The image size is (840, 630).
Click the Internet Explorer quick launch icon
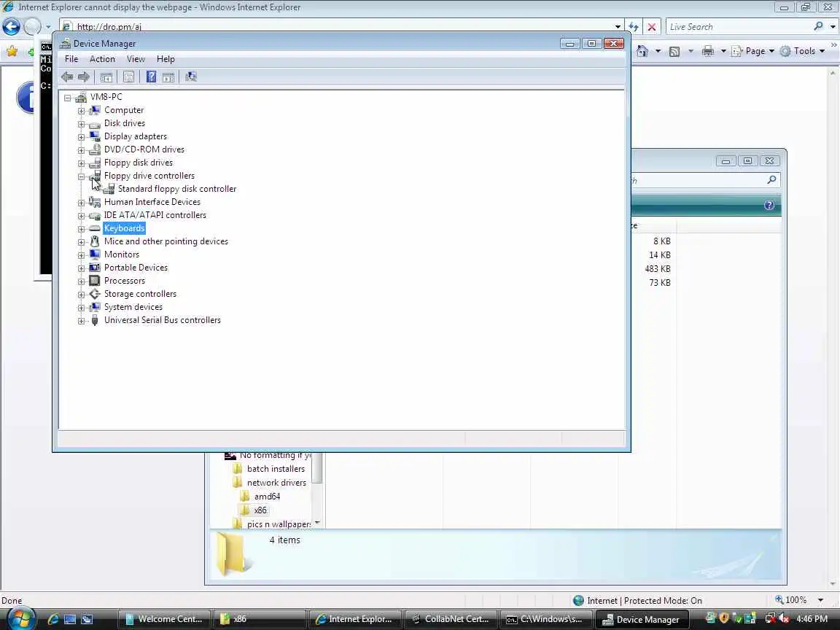pyautogui.click(x=53, y=619)
